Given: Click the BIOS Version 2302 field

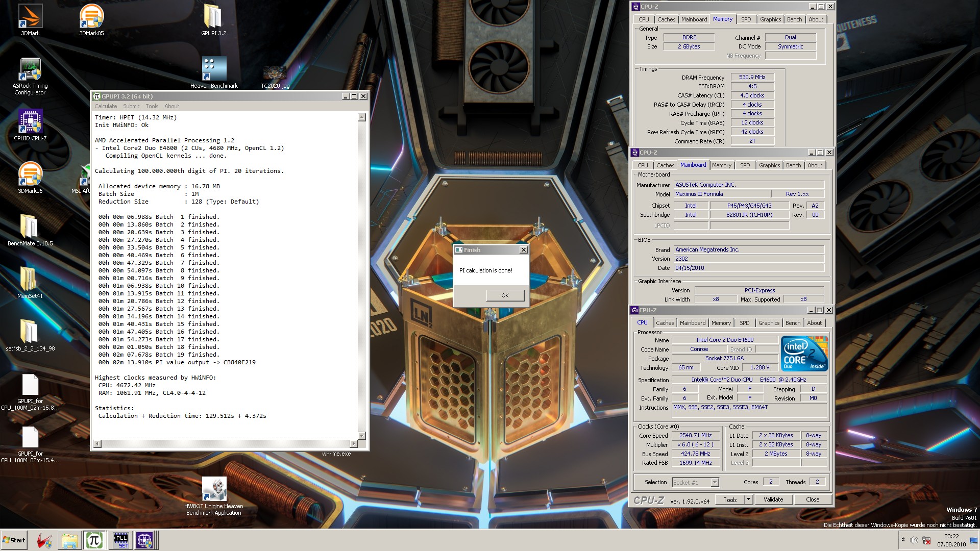Looking at the screenshot, I should pos(748,259).
